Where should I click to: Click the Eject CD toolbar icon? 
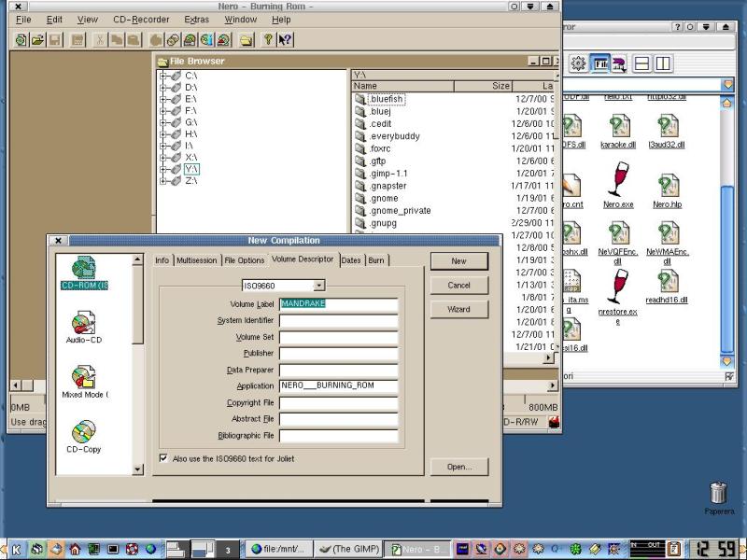coord(224,40)
